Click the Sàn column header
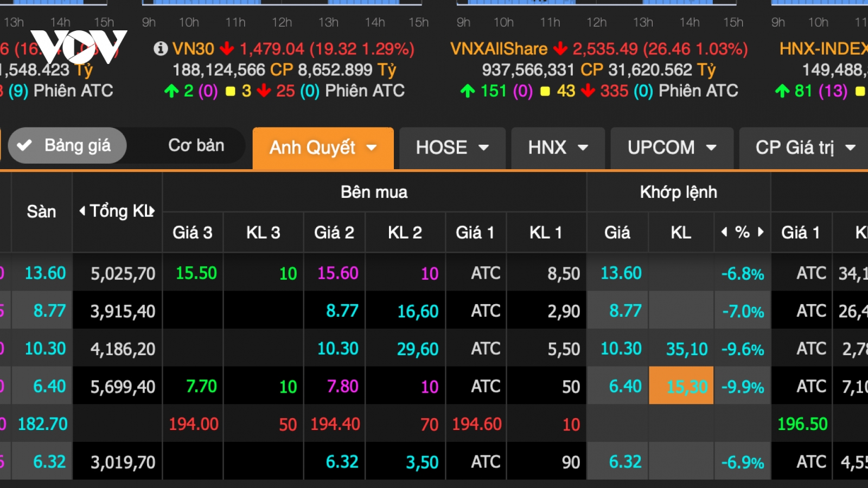Image resolution: width=868 pixels, height=488 pixels. [x=42, y=211]
